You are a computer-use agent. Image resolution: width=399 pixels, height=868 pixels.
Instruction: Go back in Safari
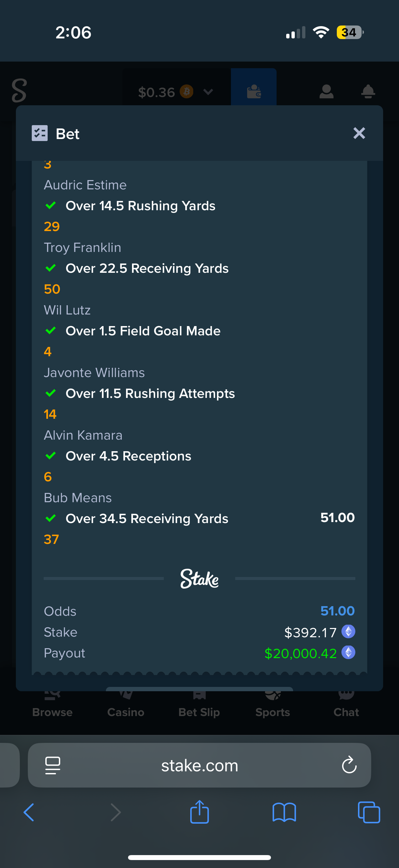pos(29,812)
